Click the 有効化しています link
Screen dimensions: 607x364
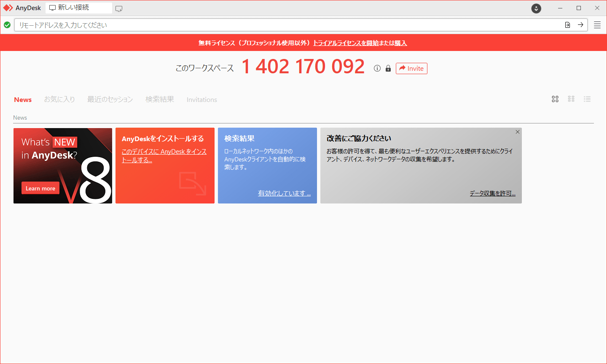point(284,193)
